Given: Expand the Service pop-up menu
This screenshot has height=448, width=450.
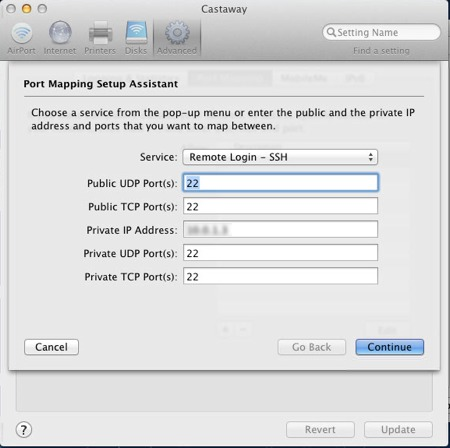Looking at the screenshot, I should (280, 157).
